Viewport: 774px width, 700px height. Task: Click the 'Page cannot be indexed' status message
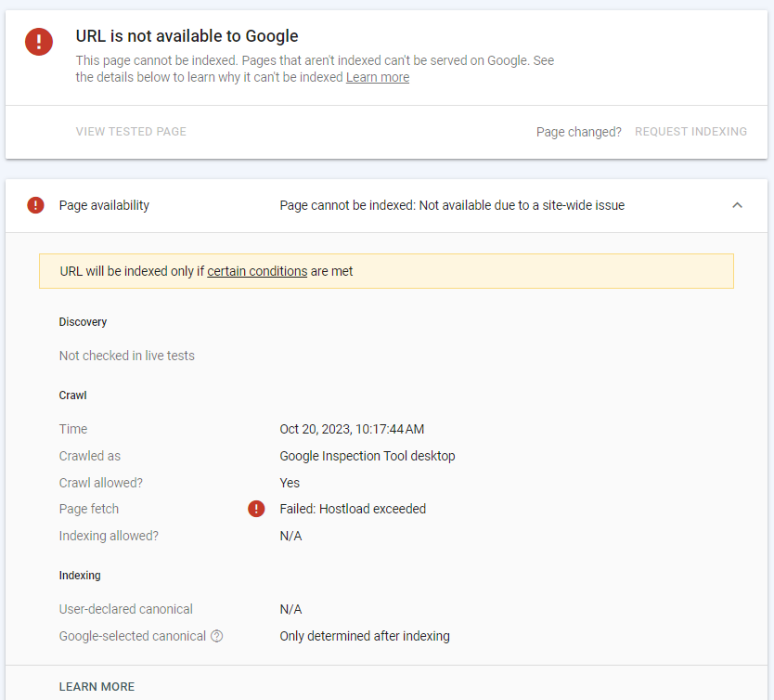tap(452, 205)
